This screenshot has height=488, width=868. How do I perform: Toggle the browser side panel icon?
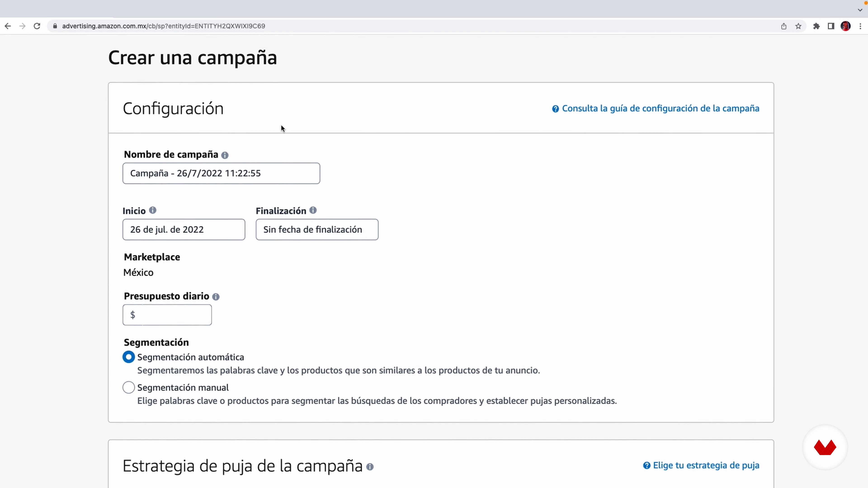click(x=831, y=26)
